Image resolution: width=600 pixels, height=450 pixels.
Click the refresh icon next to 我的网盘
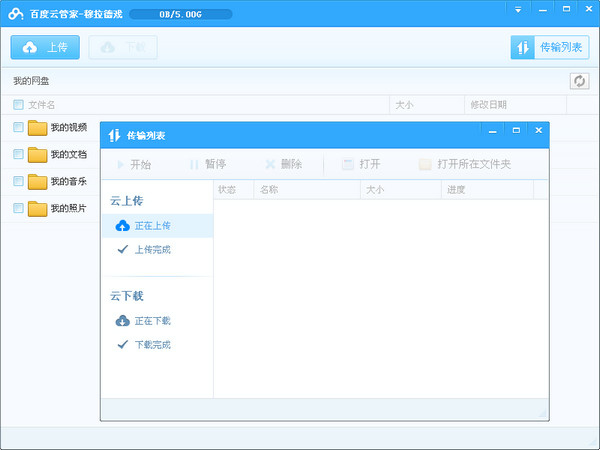pyautogui.click(x=579, y=81)
